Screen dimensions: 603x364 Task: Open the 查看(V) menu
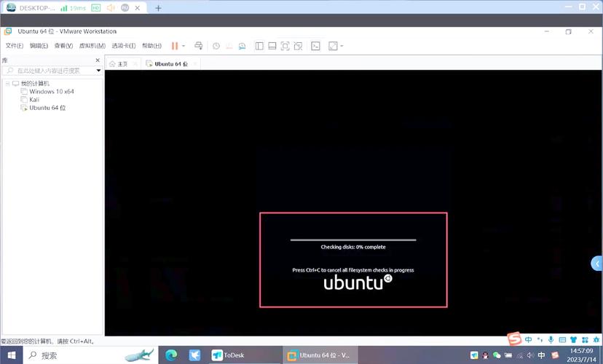pos(63,46)
